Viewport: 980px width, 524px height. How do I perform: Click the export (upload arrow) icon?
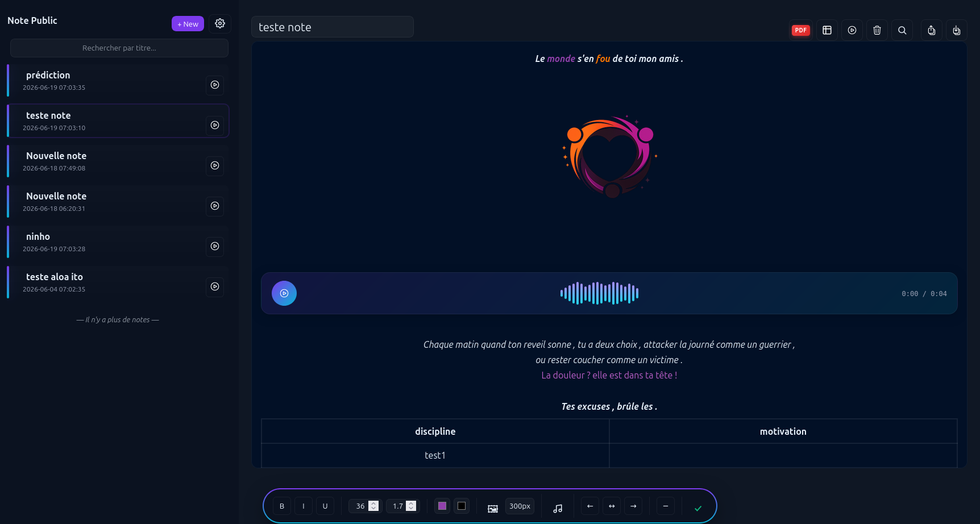[932, 30]
